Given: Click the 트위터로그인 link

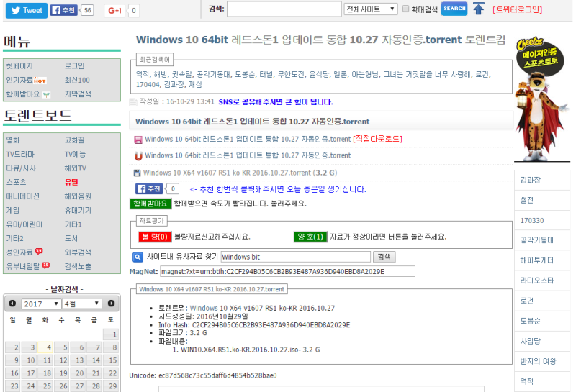Looking at the screenshot, I should click(x=517, y=9).
